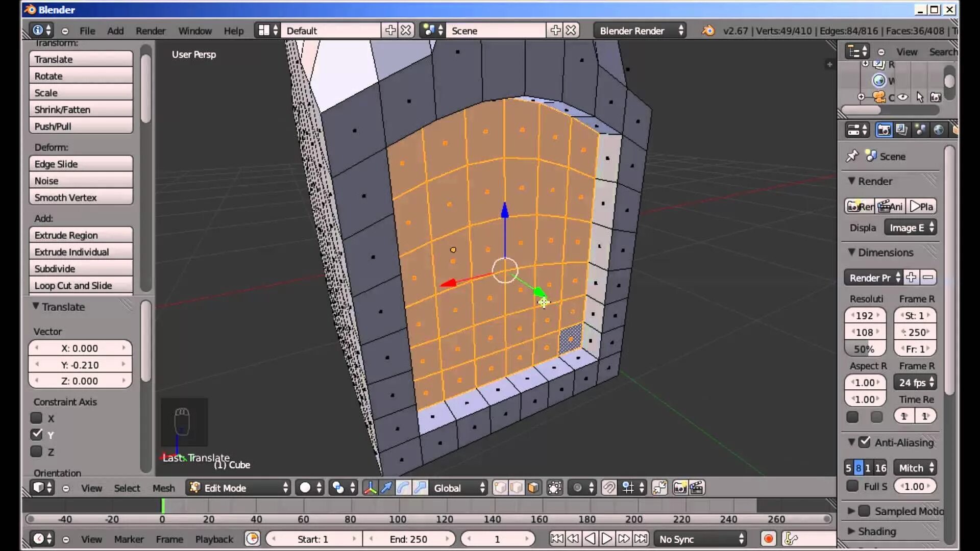Play the animation forward
This screenshot has height=551, width=980.
pyautogui.click(x=607, y=539)
